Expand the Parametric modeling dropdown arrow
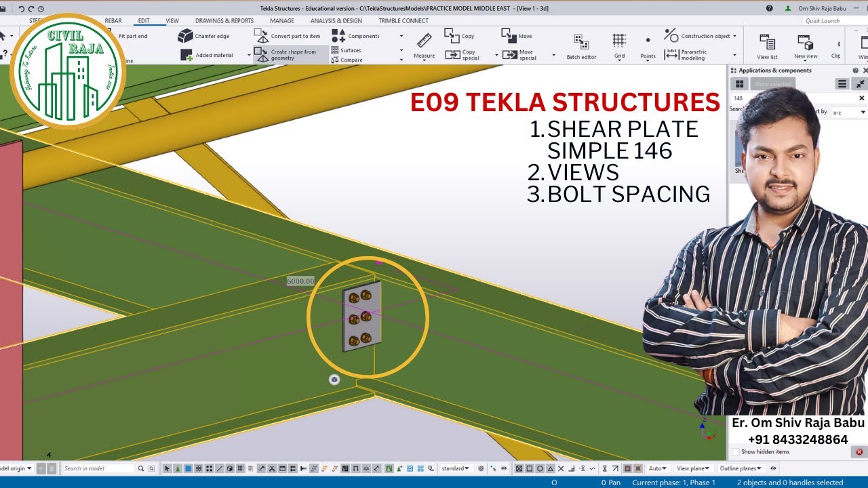This screenshot has width=868, height=488. coord(734,55)
